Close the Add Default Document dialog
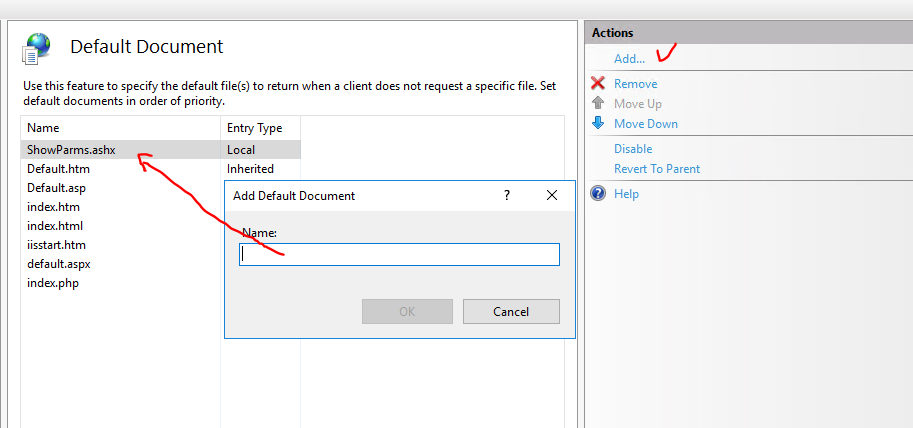The height and width of the screenshot is (428, 913). tap(552, 195)
